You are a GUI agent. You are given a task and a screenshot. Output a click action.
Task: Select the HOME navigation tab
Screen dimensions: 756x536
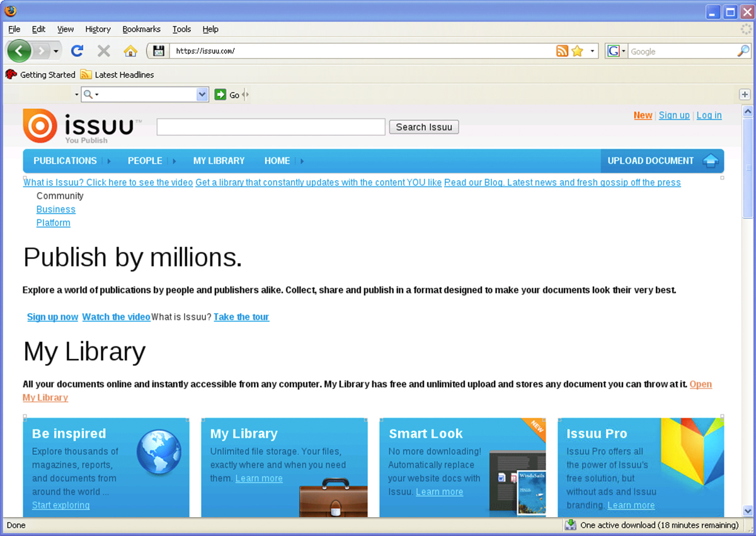click(x=277, y=161)
